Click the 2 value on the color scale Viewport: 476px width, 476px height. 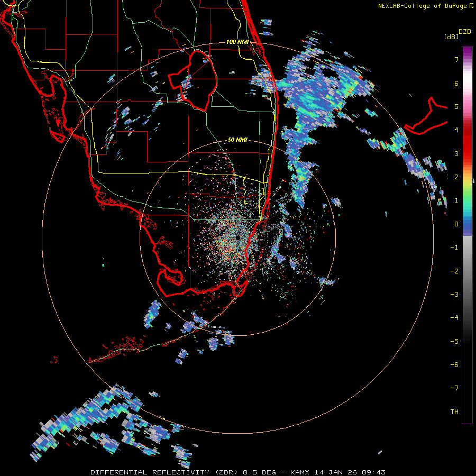456,177
